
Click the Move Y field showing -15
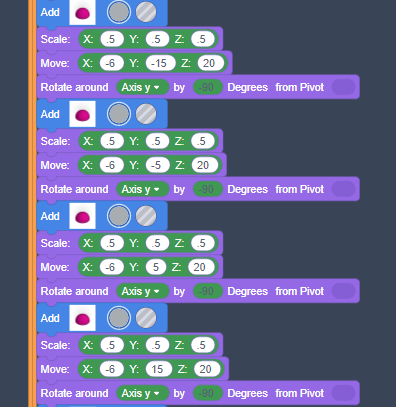(x=160, y=63)
